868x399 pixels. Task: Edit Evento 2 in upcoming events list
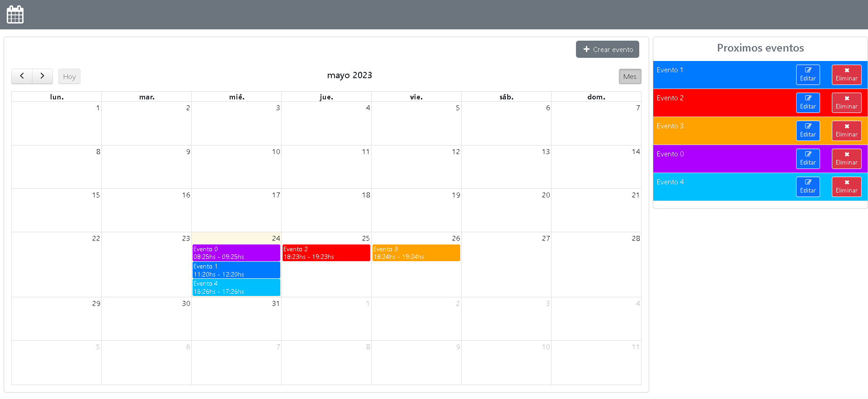[x=807, y=103]
